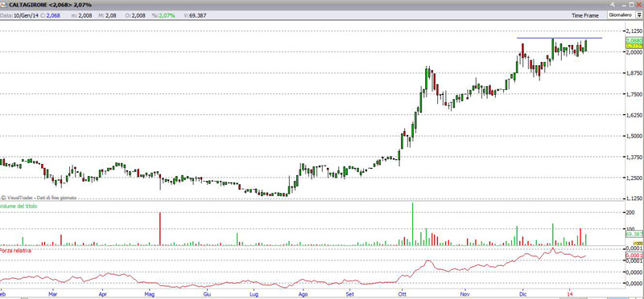The image size is (644, 299).
Task: Click the volume value V: 69.387 in header
Action: [195, 15]
